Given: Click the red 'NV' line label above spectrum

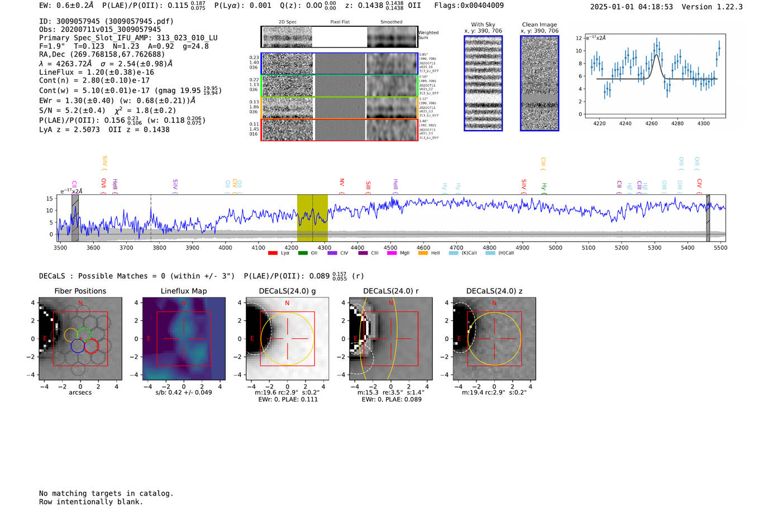Looking at the screenshot, I should pyautogui.click(x=342, y=183).
